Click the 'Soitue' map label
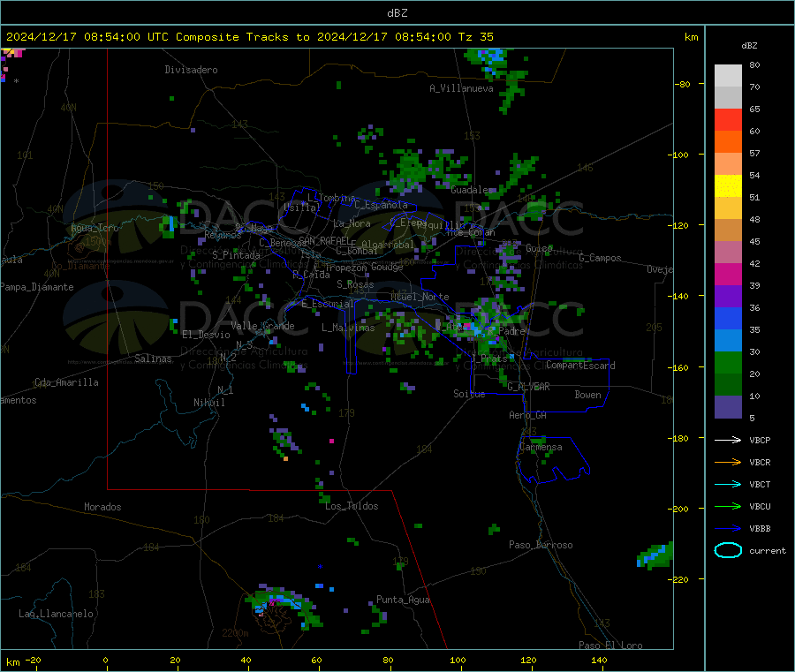The image size is (795, 672). click(469, 394)
